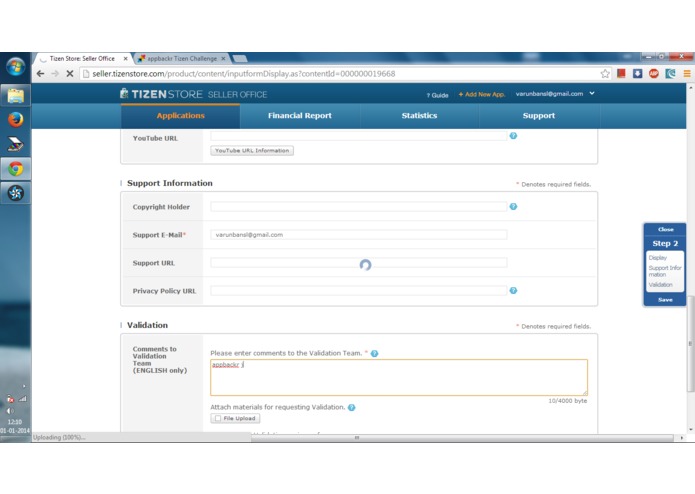
Task: Click the teal extension icon in toolbar
Action: coord(670,74)
